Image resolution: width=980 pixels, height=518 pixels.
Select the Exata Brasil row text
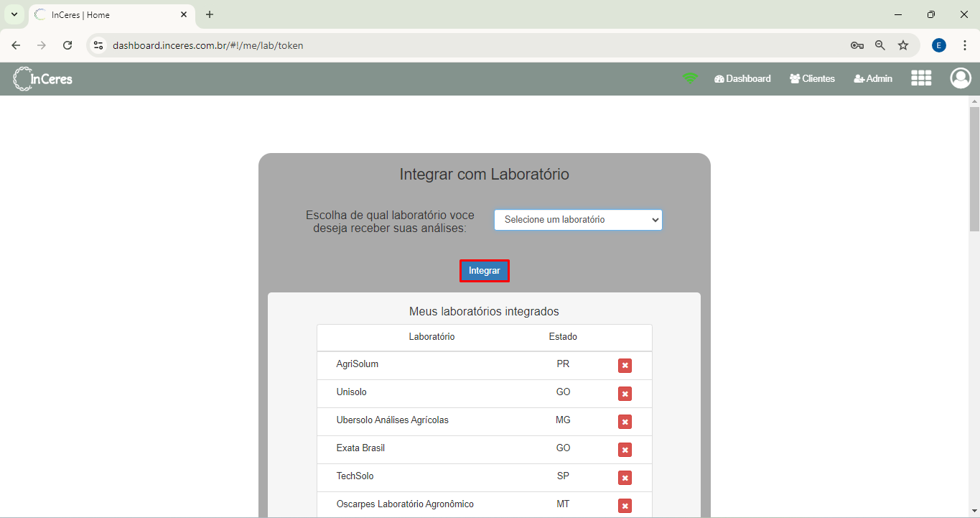coord(360,448)
